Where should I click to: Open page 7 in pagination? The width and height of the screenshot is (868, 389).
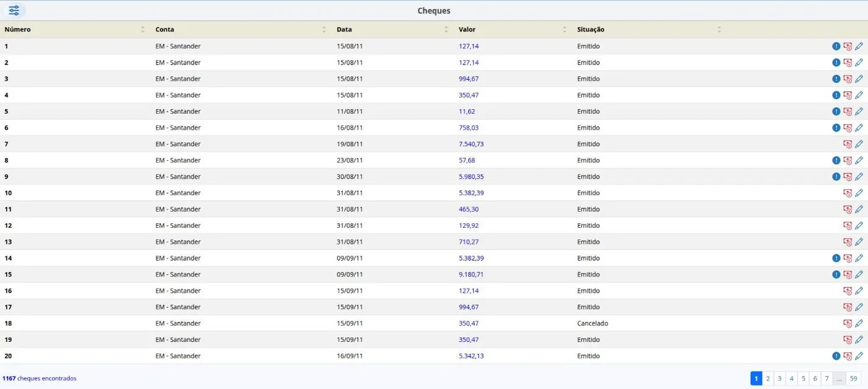point(826,378)
